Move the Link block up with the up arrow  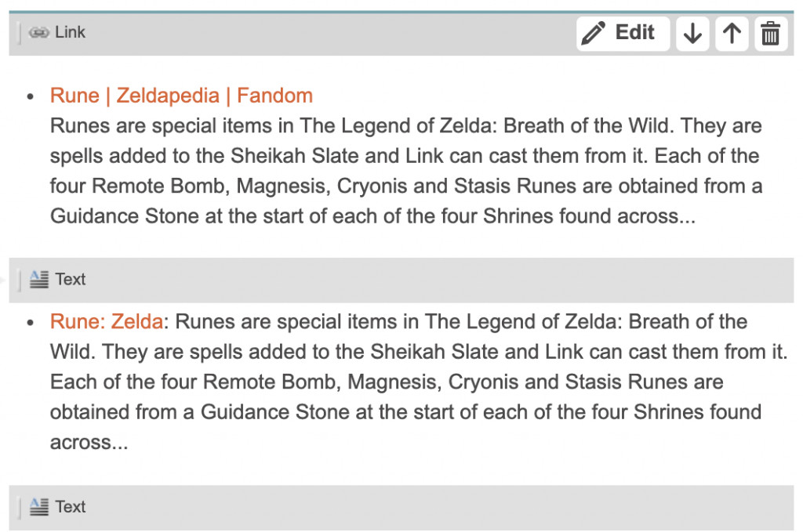tap(732, 33)
